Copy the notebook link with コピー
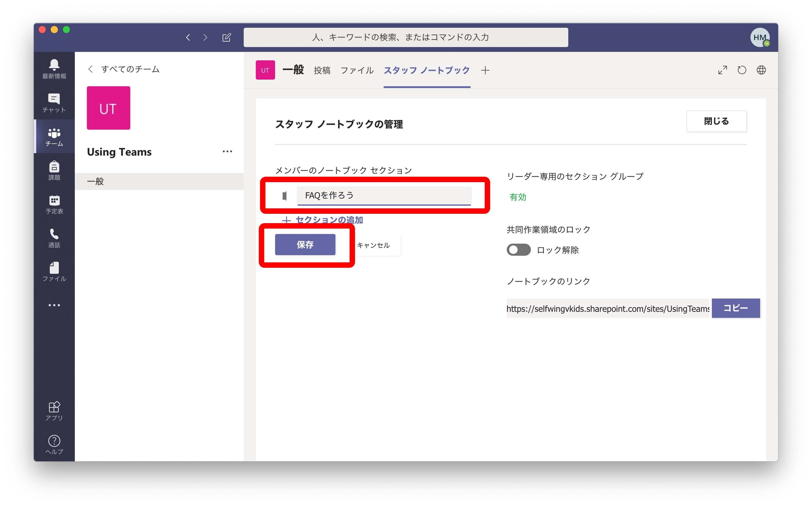 [x=736, y=308]
